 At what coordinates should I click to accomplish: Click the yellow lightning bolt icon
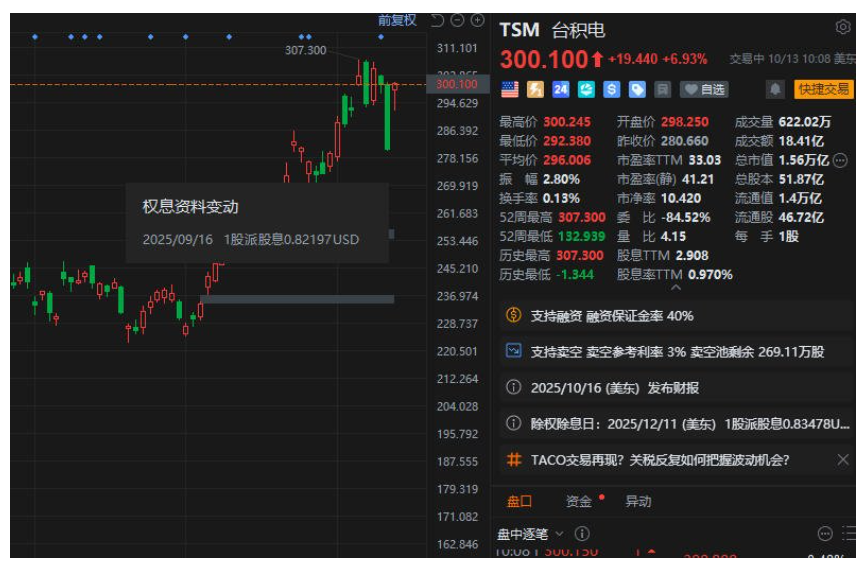[x=535, y=90]
